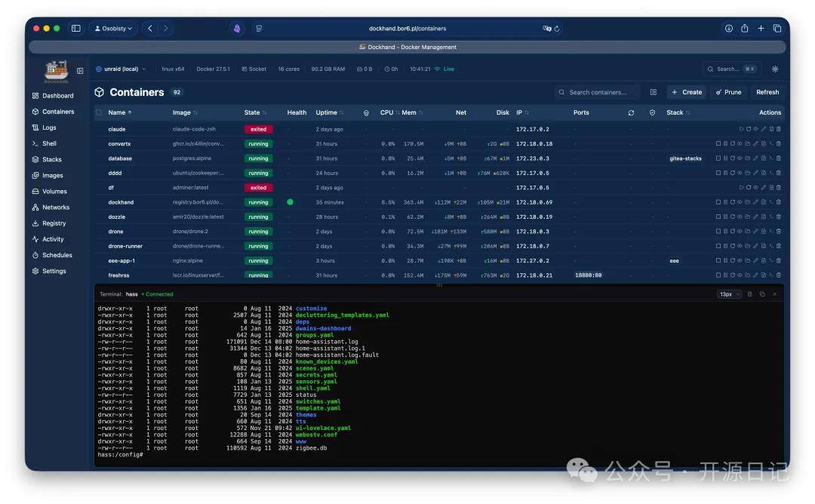The height and width of the screenshot is (504, 815).
Task: Pause the convertx container
Action: pos(726,143)
